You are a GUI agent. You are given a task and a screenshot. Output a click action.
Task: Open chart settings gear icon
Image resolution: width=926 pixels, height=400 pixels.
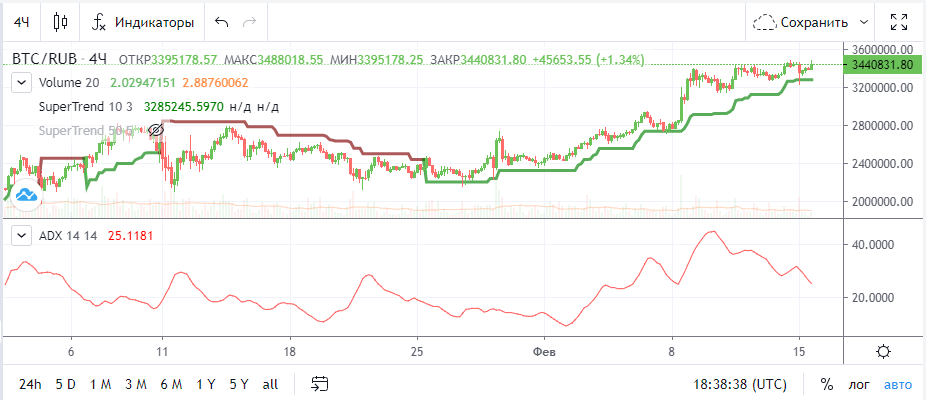(x=883, y=352)
